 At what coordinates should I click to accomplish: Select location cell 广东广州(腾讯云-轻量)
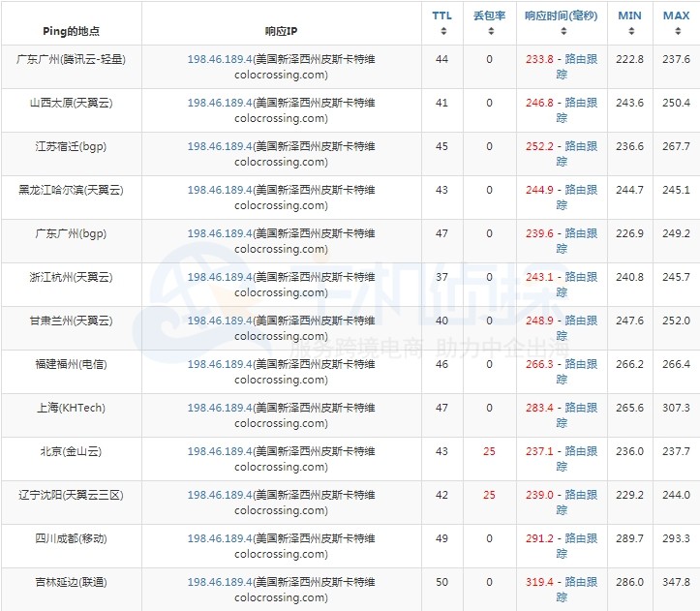click(x=72, y=67)
